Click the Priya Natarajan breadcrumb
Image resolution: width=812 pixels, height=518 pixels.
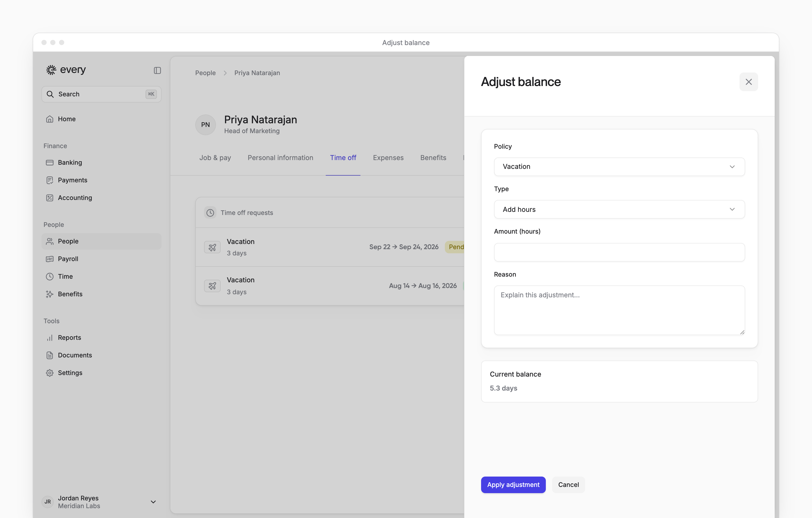click(257, 73)
